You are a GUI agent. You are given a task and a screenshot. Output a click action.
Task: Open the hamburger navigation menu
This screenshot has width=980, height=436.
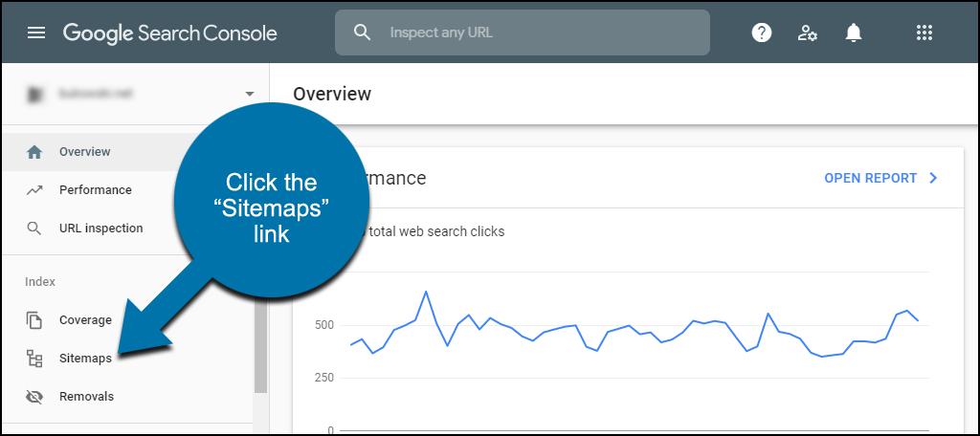click(x=36, y=33)
